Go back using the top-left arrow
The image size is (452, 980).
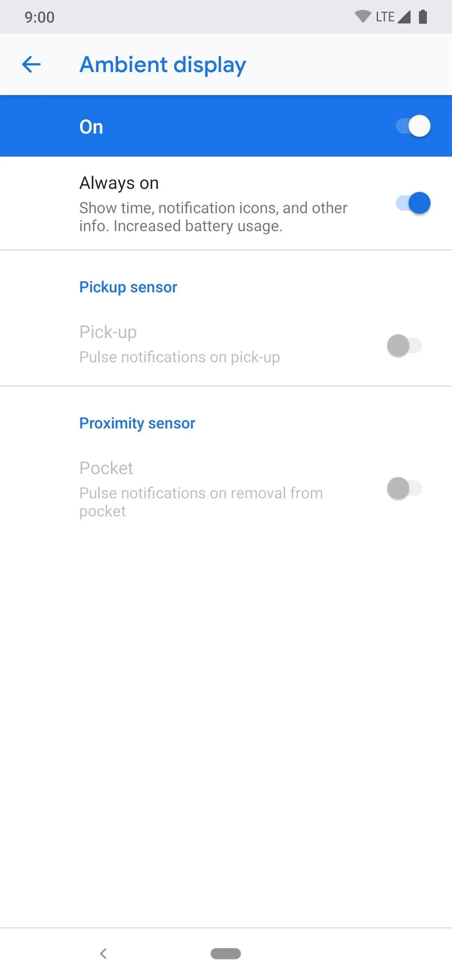click(x=31, y=64)
